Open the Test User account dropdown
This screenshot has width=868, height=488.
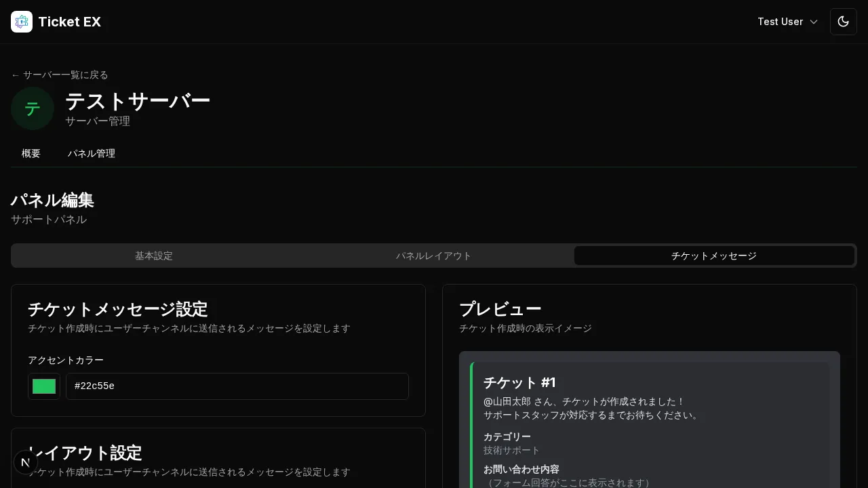click(x=788, y=21)
